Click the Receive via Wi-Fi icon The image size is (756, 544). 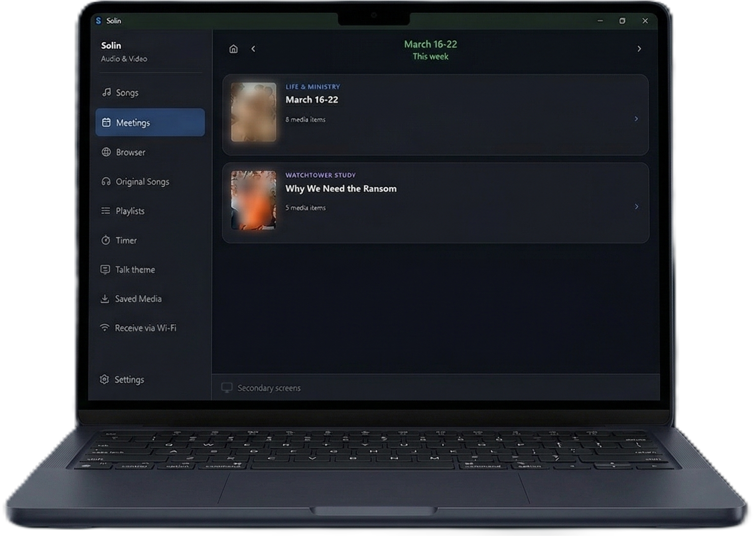105,328
